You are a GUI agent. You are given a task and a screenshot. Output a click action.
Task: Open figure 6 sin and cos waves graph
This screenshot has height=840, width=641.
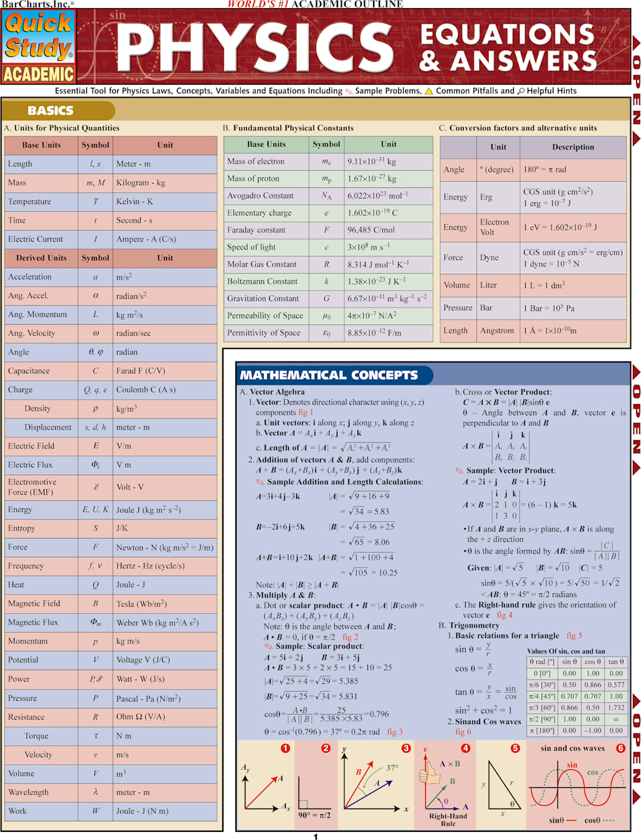(x=577, y=786)
